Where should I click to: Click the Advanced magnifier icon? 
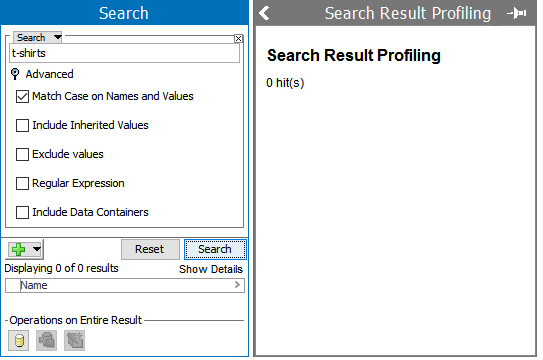[15, 74]
